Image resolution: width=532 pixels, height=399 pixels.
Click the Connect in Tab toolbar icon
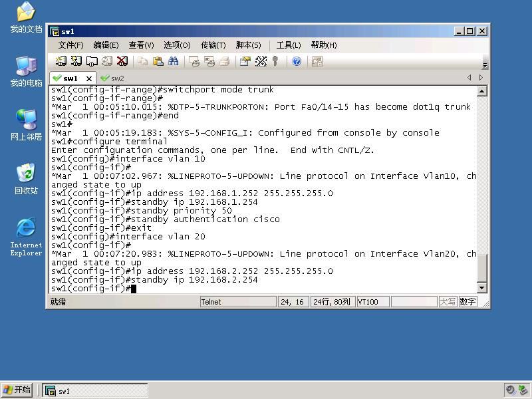pos(92,61)
